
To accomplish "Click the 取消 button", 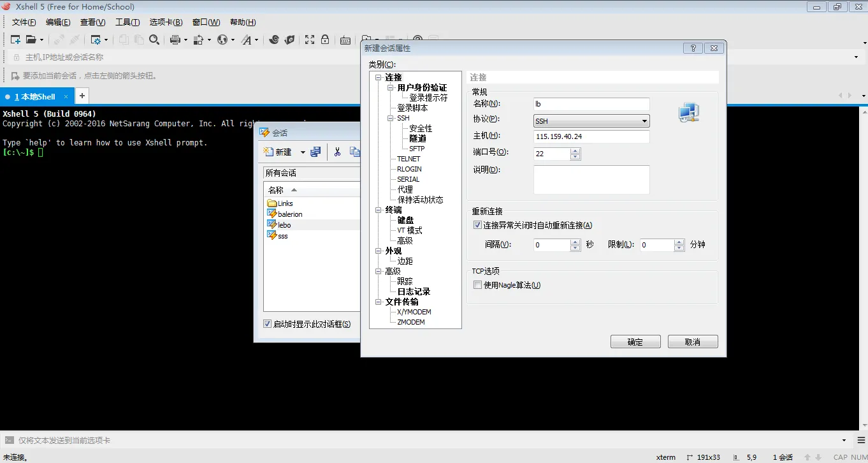I will pyautogui.click(x=693, y=342).
